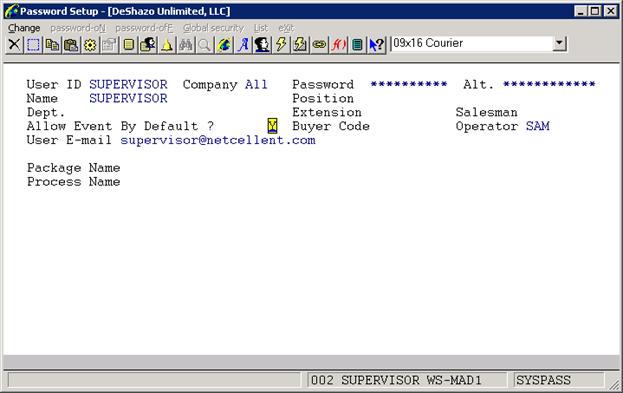Viewport: 623px width, 393px height.
Task: Open the Global security menu
Action: (x=213, y=28)
